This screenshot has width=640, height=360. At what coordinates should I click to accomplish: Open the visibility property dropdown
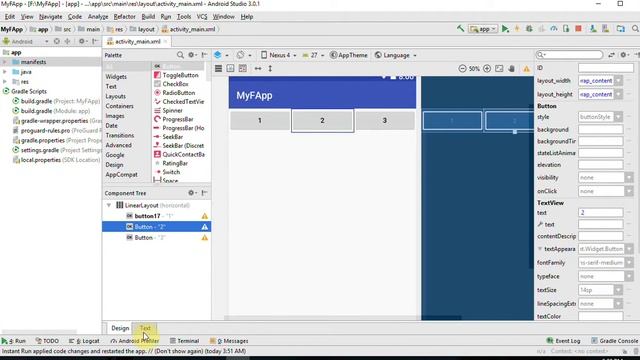(629, 178)
